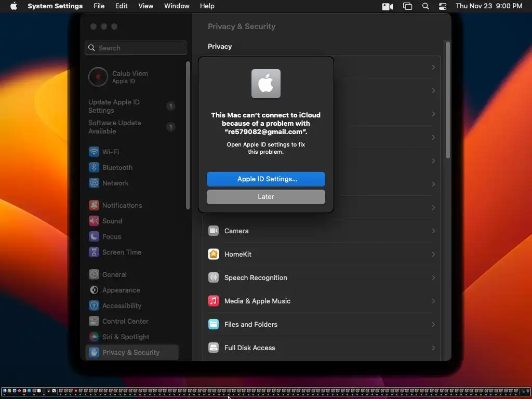The height and width of the screenshot is (399, 532).
Task: Click the first Privacy row's chevron
Action: pos(433,67)
